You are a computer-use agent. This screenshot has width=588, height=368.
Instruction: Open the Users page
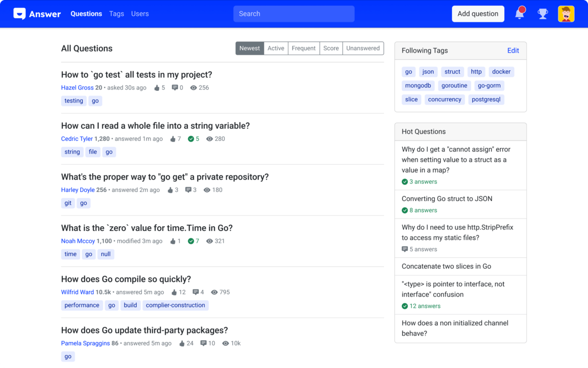click(140, 14)
